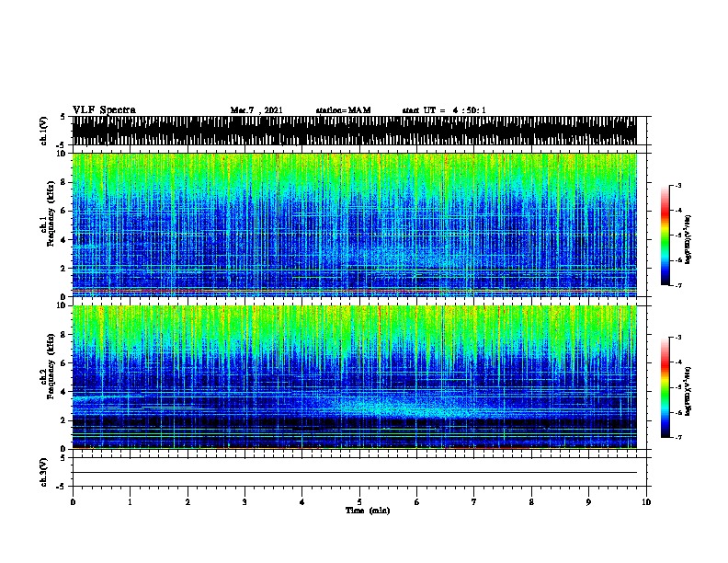Select the "start UT = 4 : 50: 1" text
This screenshot has height=563, width=728.
[444, 110]
